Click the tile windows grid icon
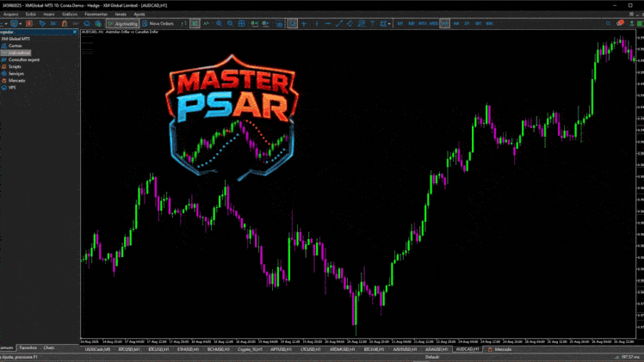The height and width of the screenshot is (362, 644). pyautogui.click(x=241, y=23)
